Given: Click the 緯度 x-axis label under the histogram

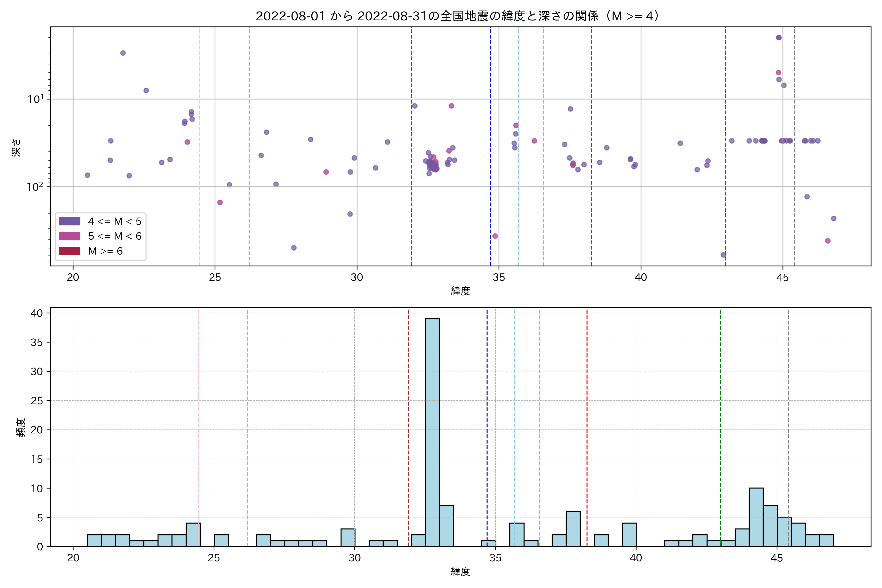Looking at the screenshot, I should pyautogui.click(x=460, y=572).
